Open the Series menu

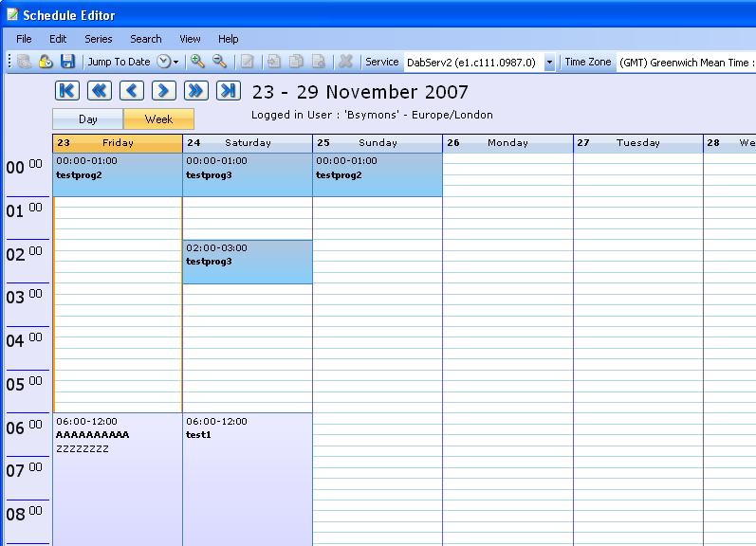(99, 39)
